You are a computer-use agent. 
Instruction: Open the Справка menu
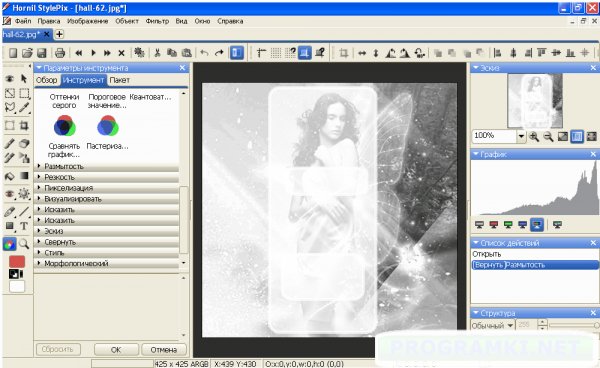point(230,21)
